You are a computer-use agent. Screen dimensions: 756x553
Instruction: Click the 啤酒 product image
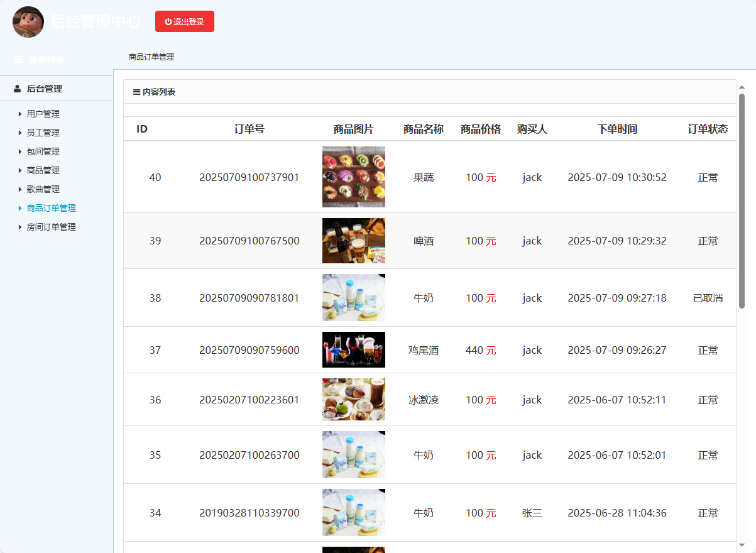coord(353,240)
